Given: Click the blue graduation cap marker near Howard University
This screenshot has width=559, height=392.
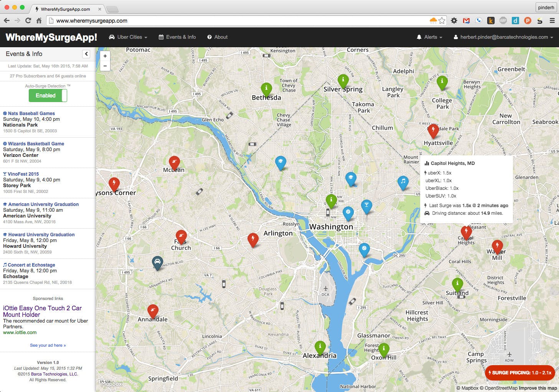Looking at the screenshot, I should point(351,179).
